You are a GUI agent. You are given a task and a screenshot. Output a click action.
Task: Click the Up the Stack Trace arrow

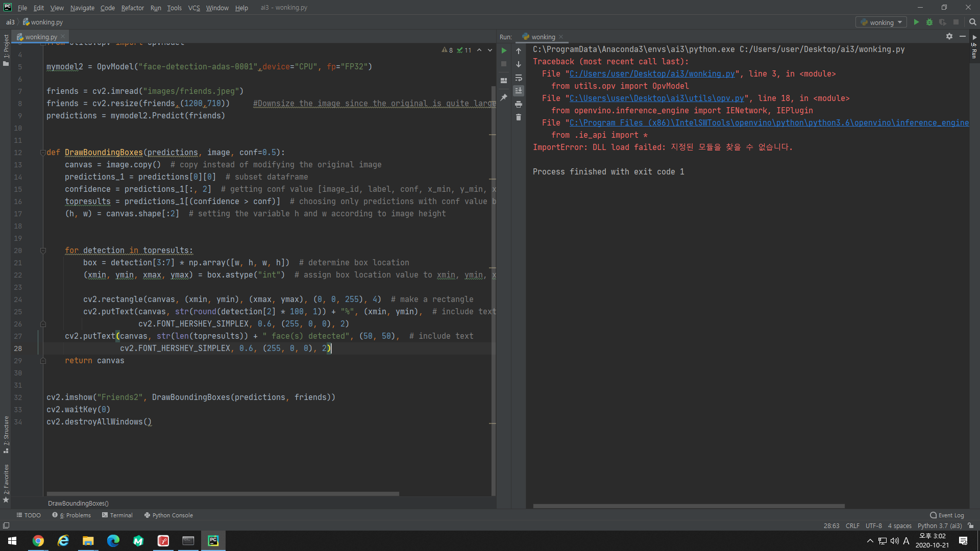pos(519,51)
